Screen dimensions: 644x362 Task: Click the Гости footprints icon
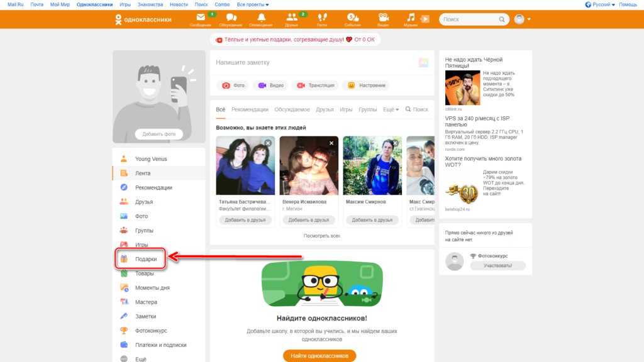pyautogui.click(x=322, y=18)
